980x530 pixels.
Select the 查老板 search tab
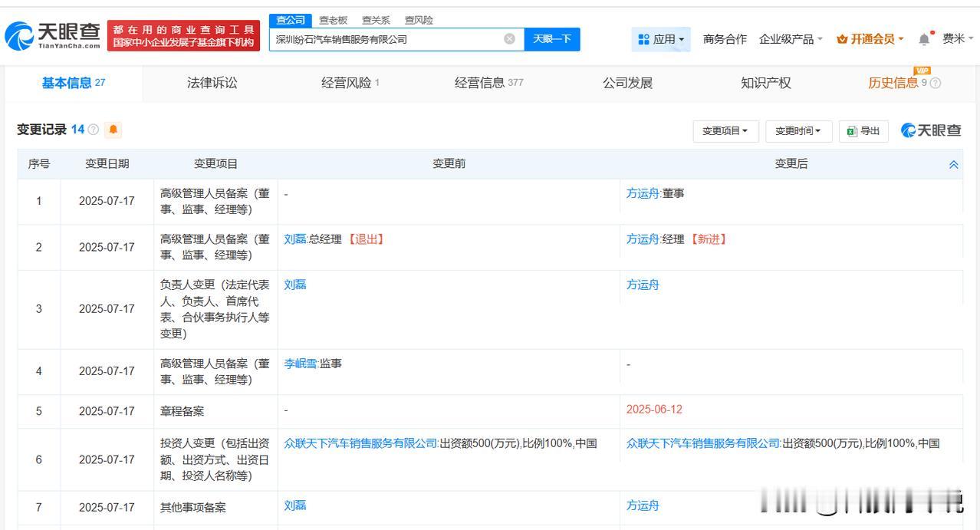coord(333,20)
